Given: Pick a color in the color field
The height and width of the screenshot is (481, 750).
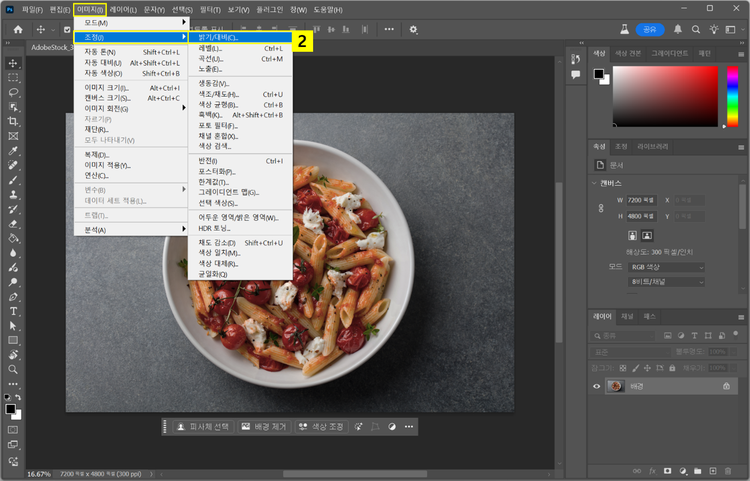Looking at the screenshot, I should click(x=665, y=97).
